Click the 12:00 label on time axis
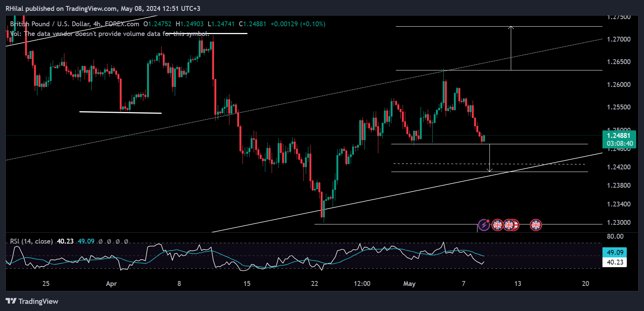The height and width of the screenshot is (311, 644). 362,284
